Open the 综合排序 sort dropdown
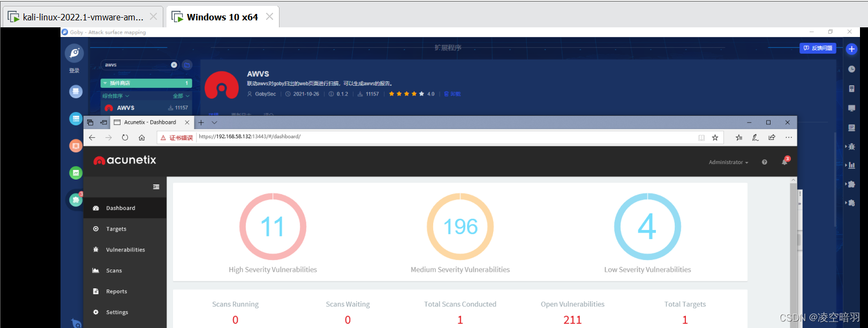 pyautogui.click(x=116, y=96)
